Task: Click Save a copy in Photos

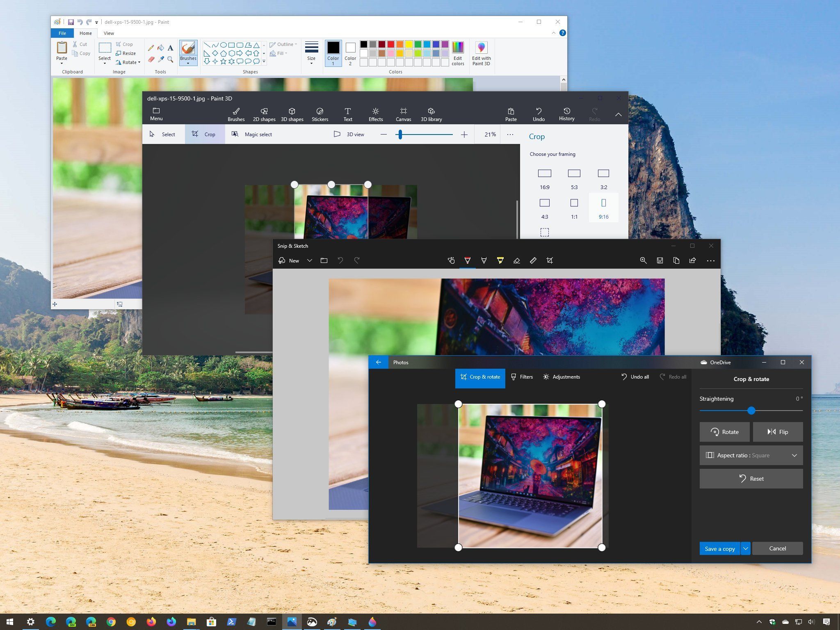Action: [720, 548]
